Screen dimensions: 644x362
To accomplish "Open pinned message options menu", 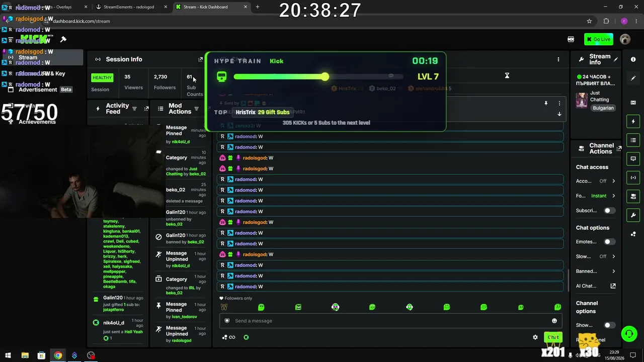I will click(x=559, y=103).
